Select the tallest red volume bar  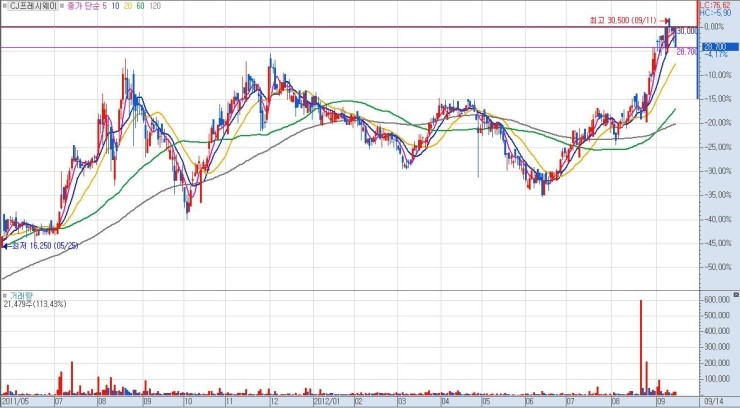[640, 345]
